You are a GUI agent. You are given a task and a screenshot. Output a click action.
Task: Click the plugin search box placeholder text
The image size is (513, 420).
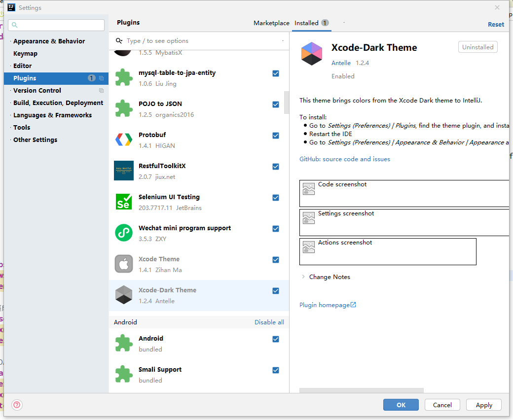point(158,41)
